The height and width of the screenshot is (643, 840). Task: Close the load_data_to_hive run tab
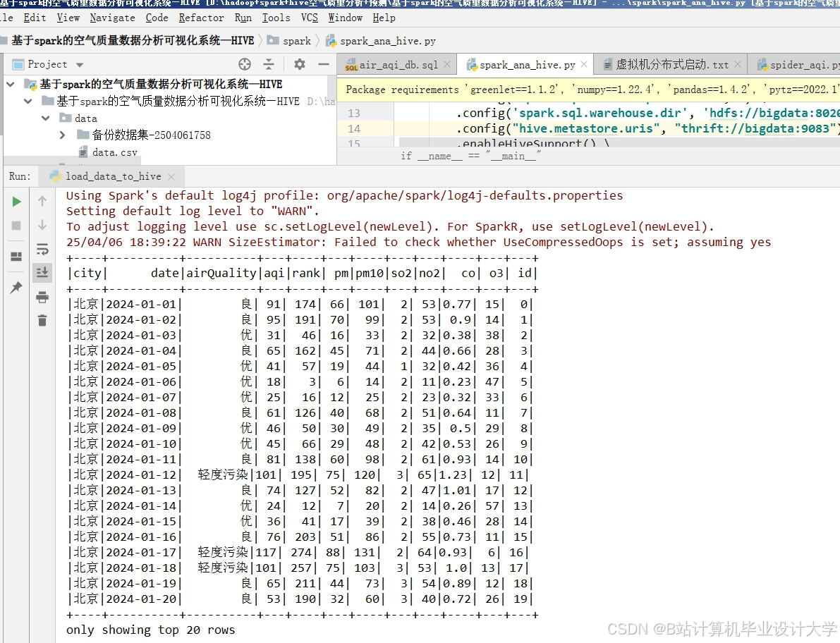171,177
